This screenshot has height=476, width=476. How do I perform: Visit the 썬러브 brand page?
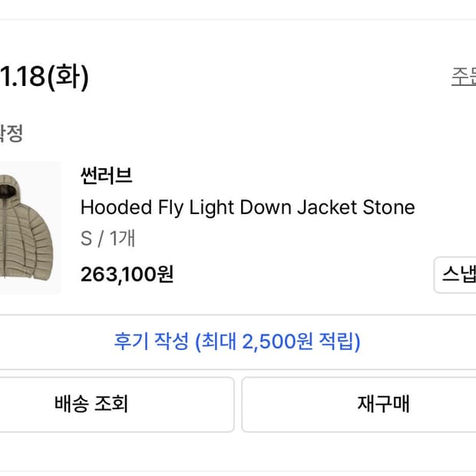pos(107,176)
